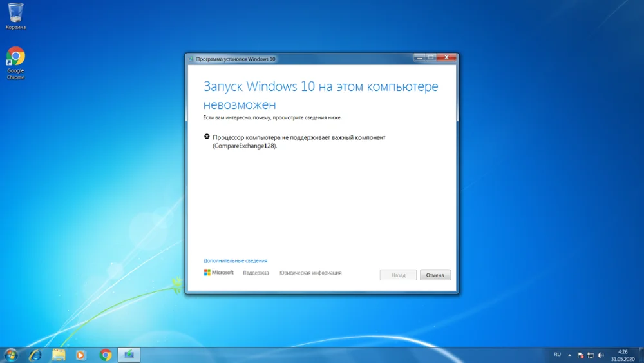Click the volume speaker tray icon
Viewport: 644px width, 363px height.
click(601, 355)
